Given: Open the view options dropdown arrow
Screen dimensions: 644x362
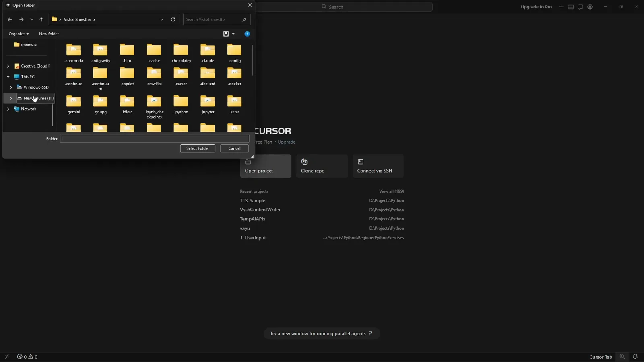Looking at the screenshot, I should [233, 34].
